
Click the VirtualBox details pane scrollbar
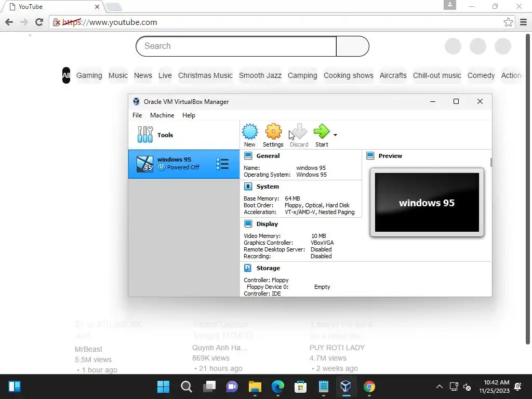click(490, 162)
